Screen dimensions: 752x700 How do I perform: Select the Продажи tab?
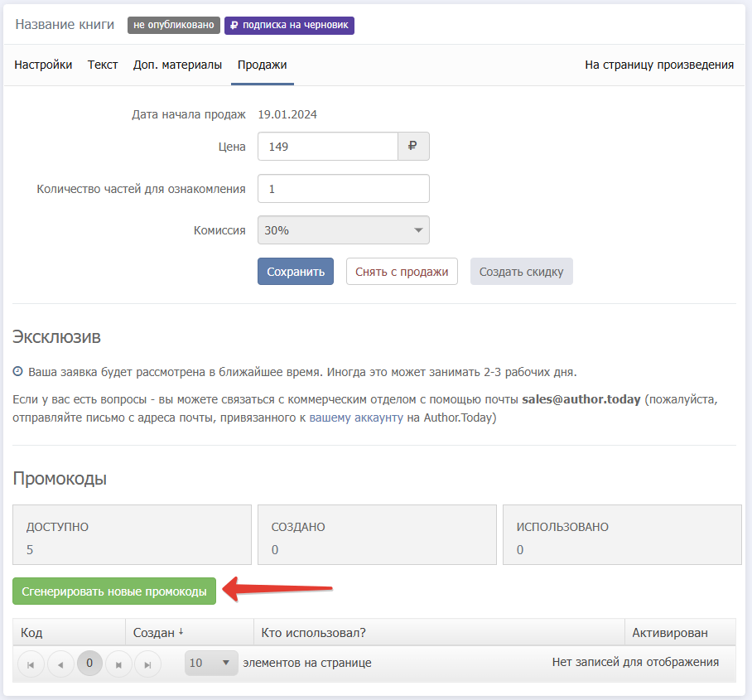pos(263,65)
